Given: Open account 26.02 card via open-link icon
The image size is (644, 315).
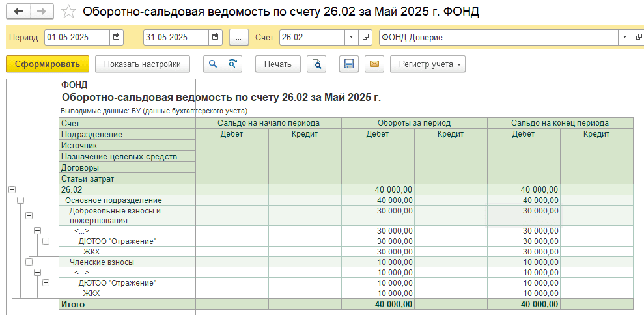Looking at the screenshot, I should point(365,37).
